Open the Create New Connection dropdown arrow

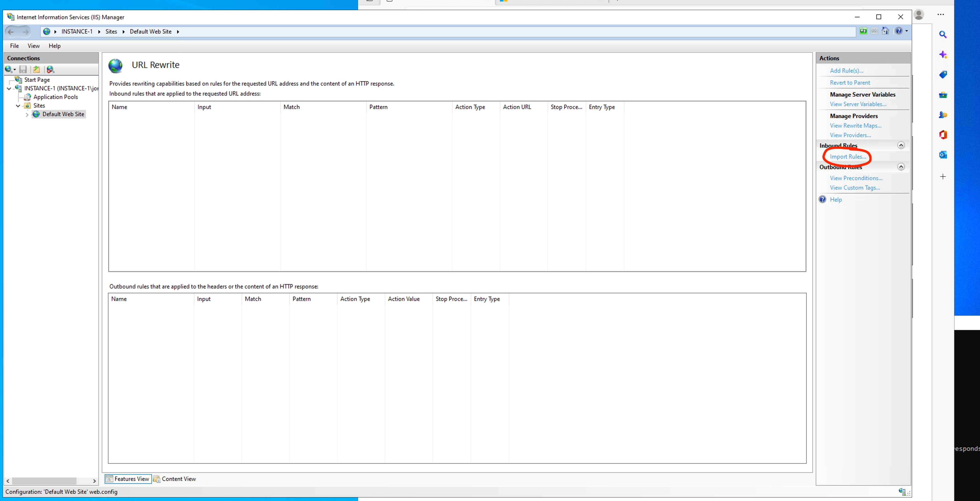(x=15, y=70)
